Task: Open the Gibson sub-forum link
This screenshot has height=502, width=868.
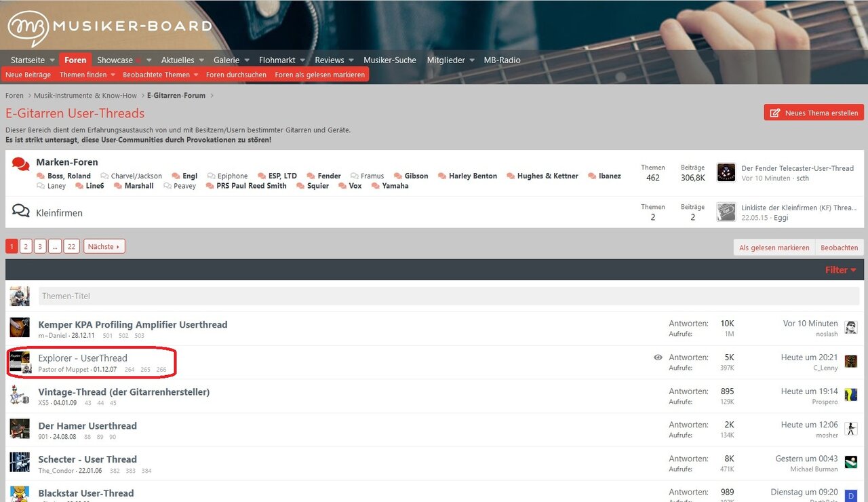Action: [416, 176]
